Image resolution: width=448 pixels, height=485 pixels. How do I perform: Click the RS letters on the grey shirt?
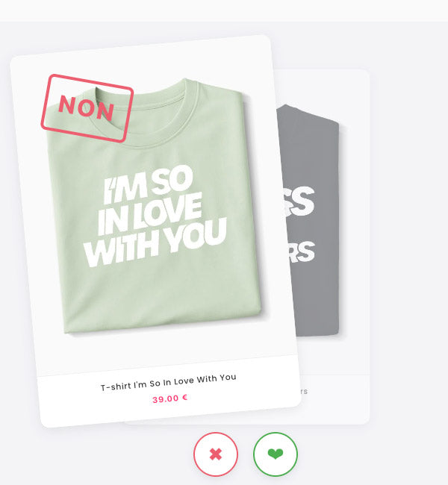coord(301,251)
